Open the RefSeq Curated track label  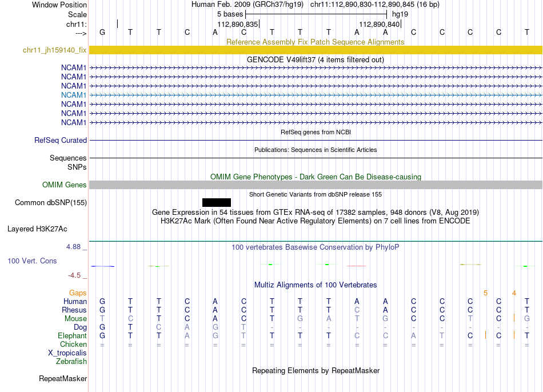(x=60, y=140)
